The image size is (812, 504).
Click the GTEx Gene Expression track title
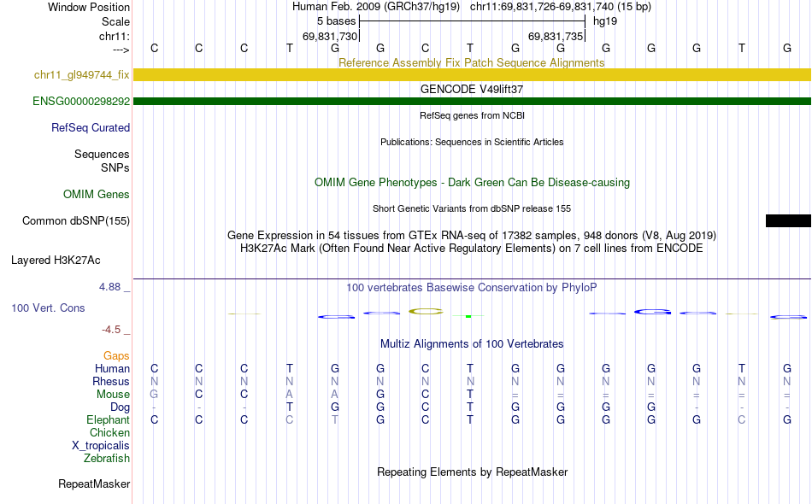pos(472,236)
